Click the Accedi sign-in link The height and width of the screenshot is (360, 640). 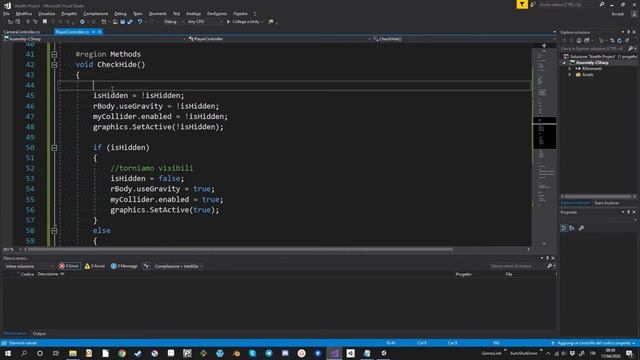coord(617,14)
